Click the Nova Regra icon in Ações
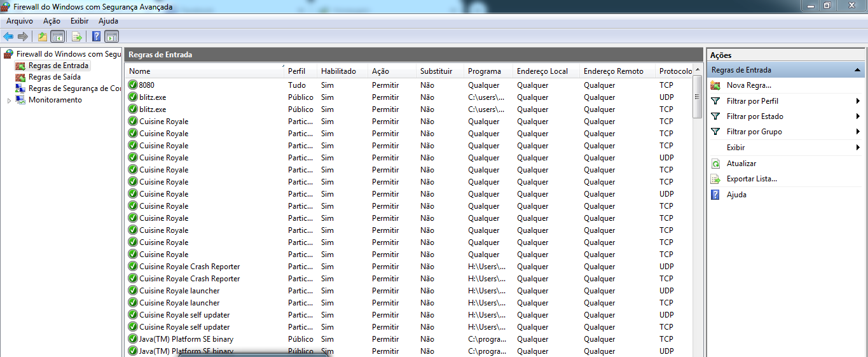 [x=715, y=85]
